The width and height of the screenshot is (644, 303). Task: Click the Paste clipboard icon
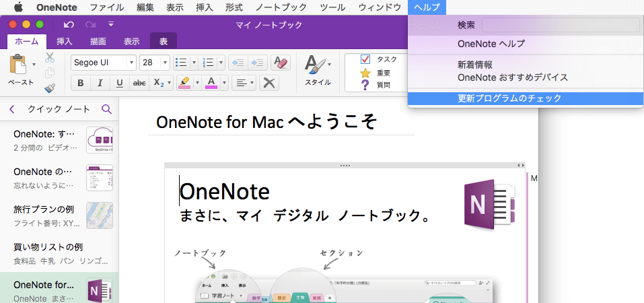[18, 65]
